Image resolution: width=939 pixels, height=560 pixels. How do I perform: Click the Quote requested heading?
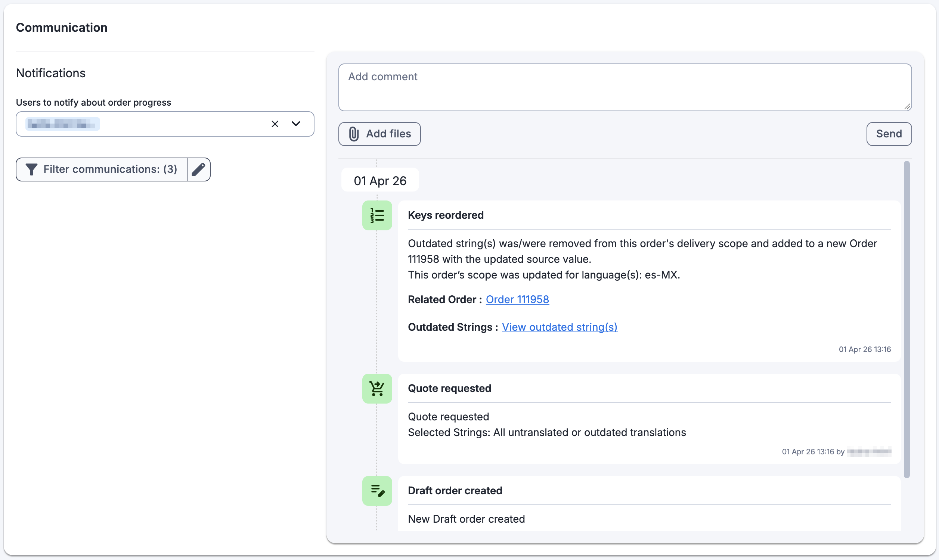(x=449, y=388)
